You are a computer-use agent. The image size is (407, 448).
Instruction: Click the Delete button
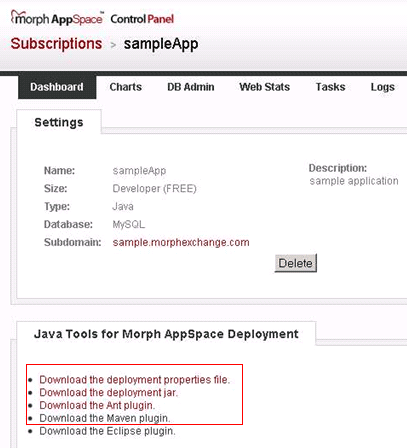tap(296, 263)
